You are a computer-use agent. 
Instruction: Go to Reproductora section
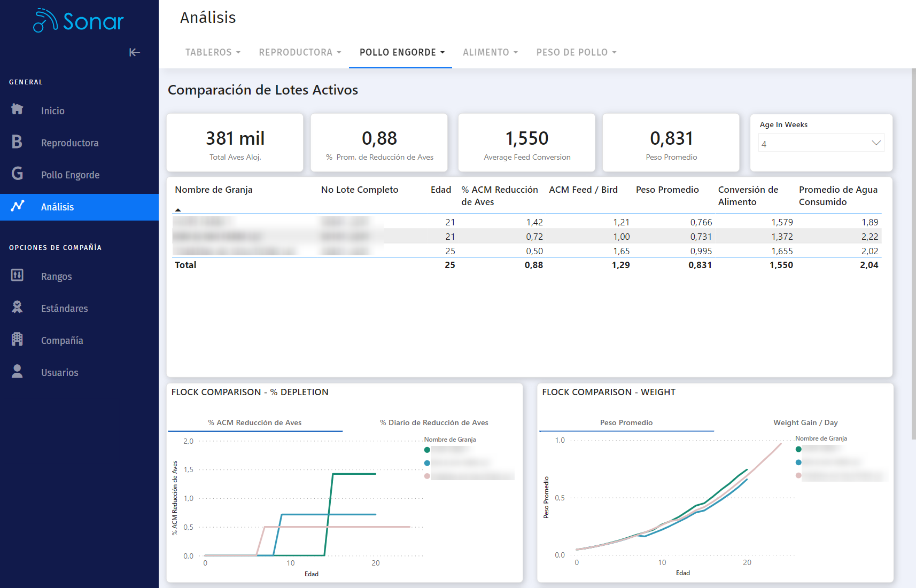point(70,143)
